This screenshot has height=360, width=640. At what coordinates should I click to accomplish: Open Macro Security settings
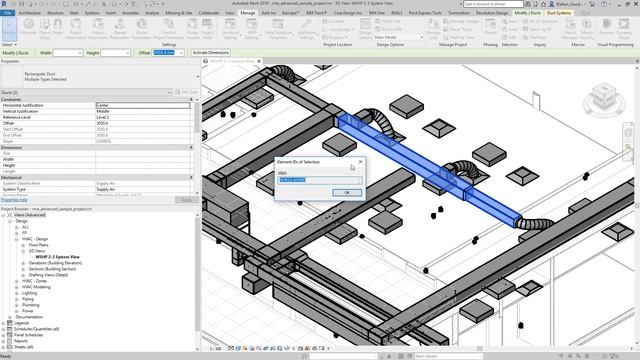[587, 28]
